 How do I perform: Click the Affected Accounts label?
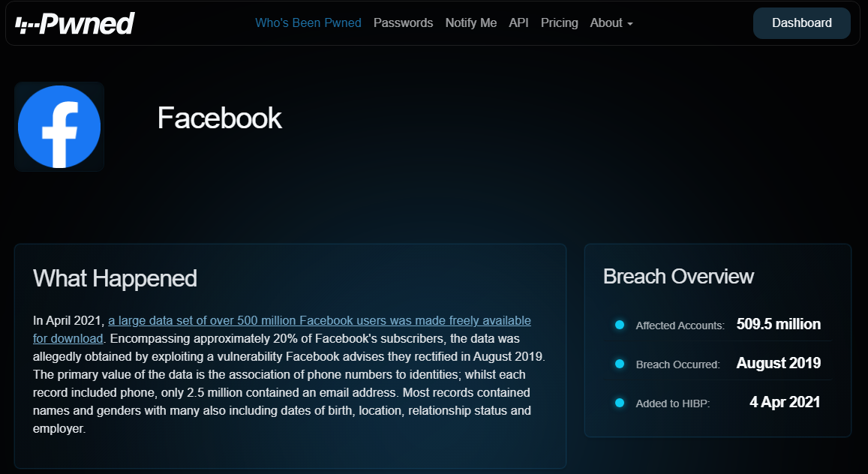click(x=680, y=325)
